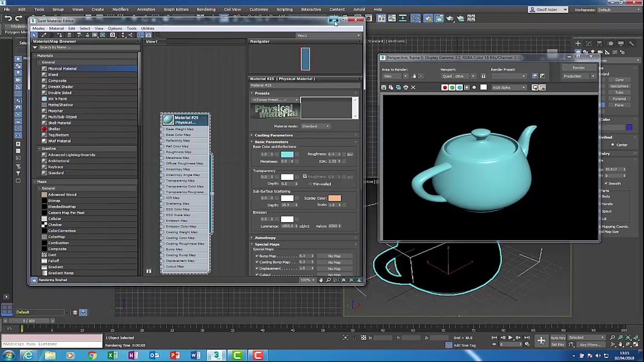Toggle the monochrome display button
This screenshot has width=644, height=362.
click(x=474, y=87)
